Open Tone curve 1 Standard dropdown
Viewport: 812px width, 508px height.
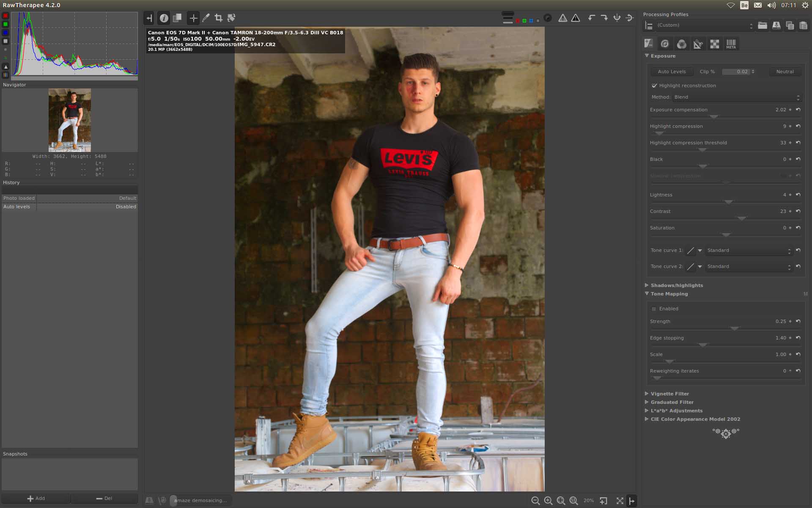pyautogui.click(x=748, y=251)
